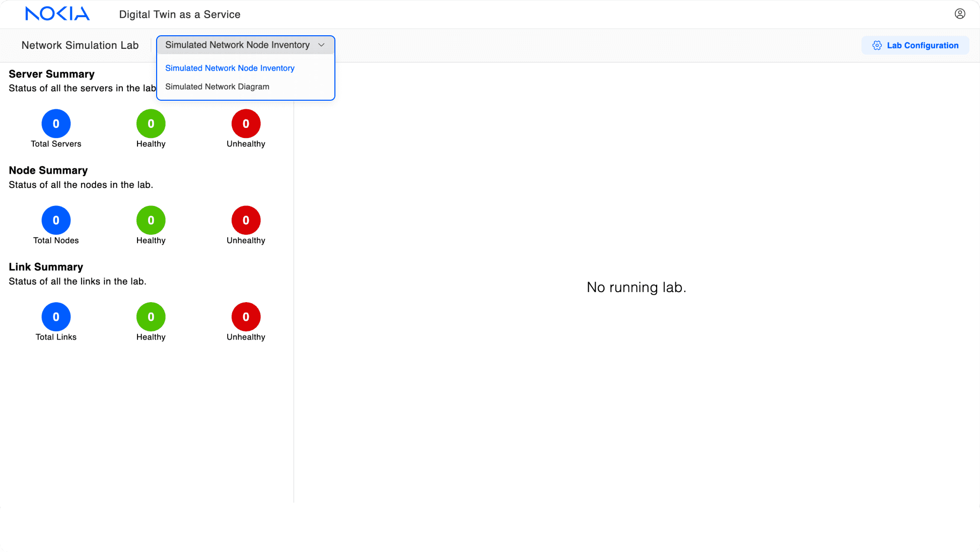Click the Network Simulation Lab title
980x552 pixels.
(80, 45)
